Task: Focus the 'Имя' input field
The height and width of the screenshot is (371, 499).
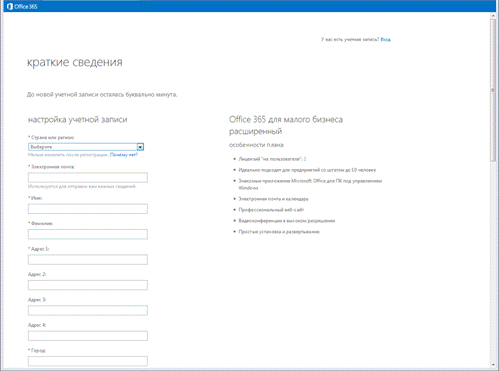Action: coord(88,209)
